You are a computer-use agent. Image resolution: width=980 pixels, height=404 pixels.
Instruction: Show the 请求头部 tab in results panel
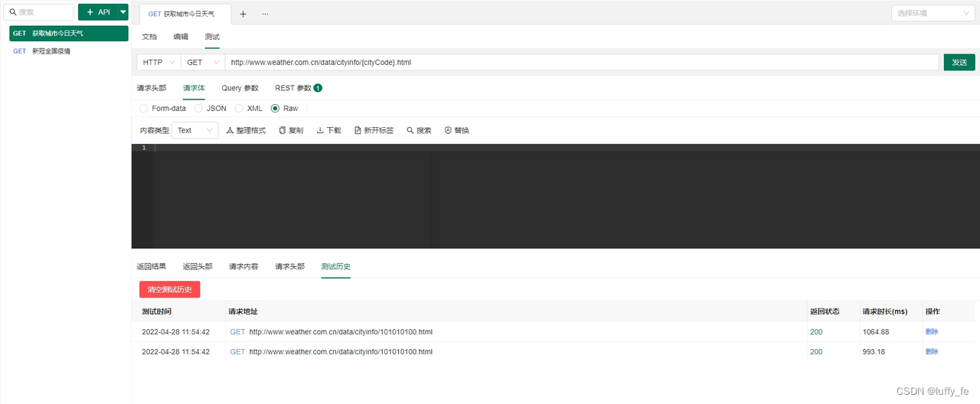290,266
